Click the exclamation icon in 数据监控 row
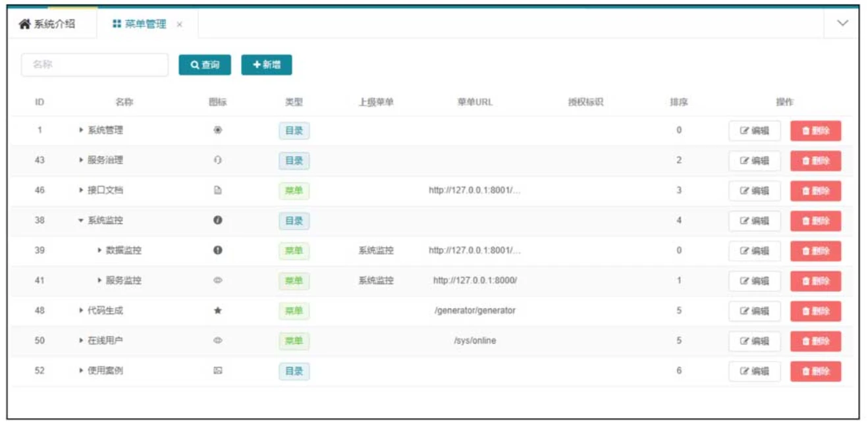The image size is (868, 428). [218, 250]
